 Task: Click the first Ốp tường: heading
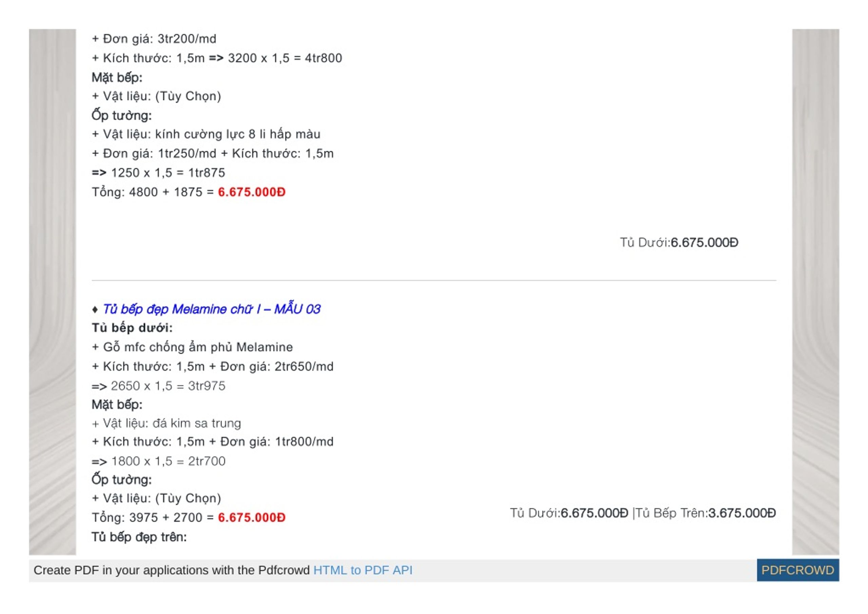[121, 115]
